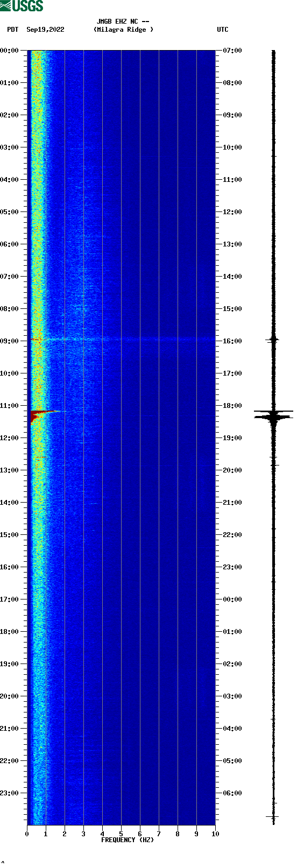The height and width of the screenshot is (868, 297).
Task: Click 15:00 on the right UTC axis
Action: (232, 309)
